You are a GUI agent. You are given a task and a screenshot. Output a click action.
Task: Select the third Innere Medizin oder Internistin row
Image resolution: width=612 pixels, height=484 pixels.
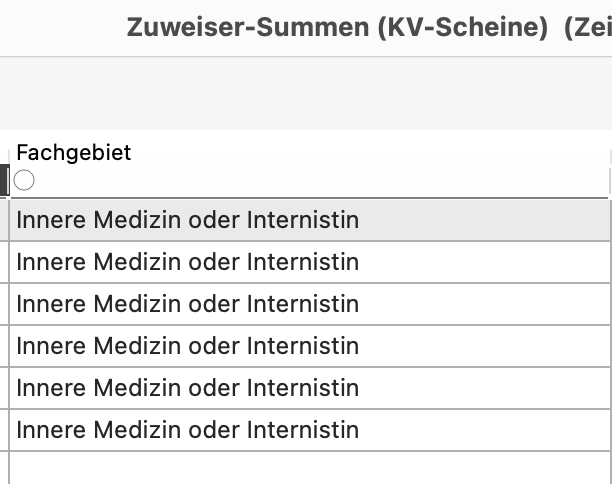click(x=310, y=304)
